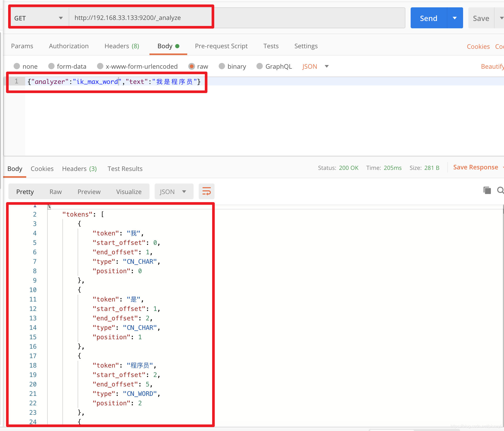The height and width of the screenshot is (431, 504).
Task: Copy the response body
Action: click(x=487, y=191)
